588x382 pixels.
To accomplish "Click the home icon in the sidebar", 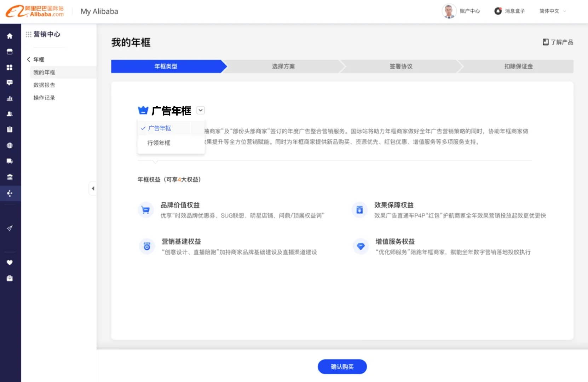I will (x=10, y=36).
